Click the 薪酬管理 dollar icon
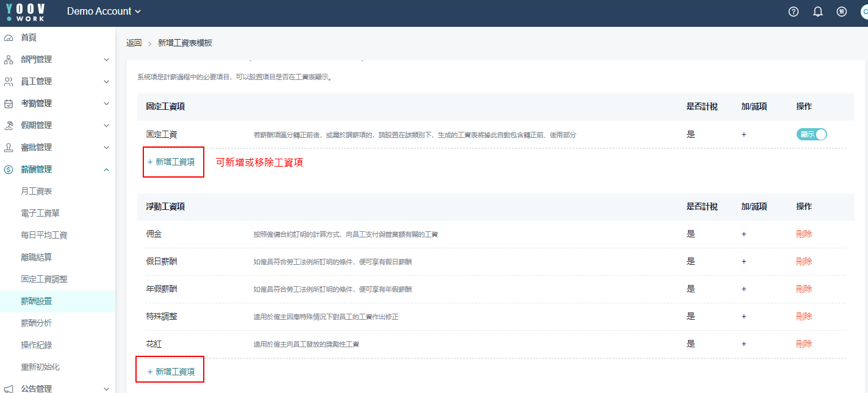Image resolution: width=868 pixels, height=393 pixels. click(x=9, y=170)
